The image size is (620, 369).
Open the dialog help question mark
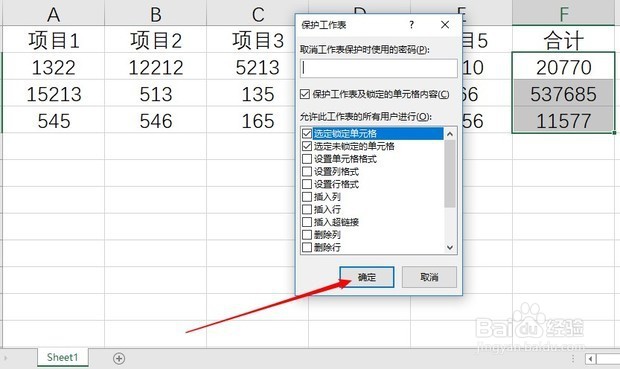pyautogui.click(x=412, y=25)
